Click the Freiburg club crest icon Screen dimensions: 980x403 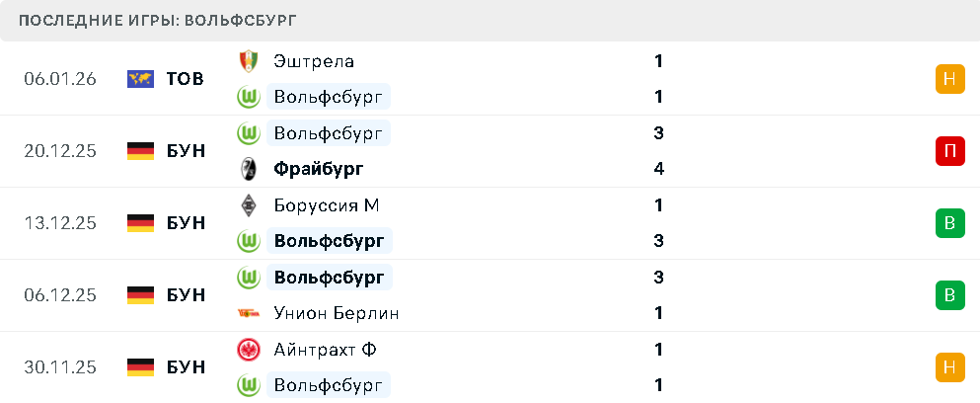[247, 169]
